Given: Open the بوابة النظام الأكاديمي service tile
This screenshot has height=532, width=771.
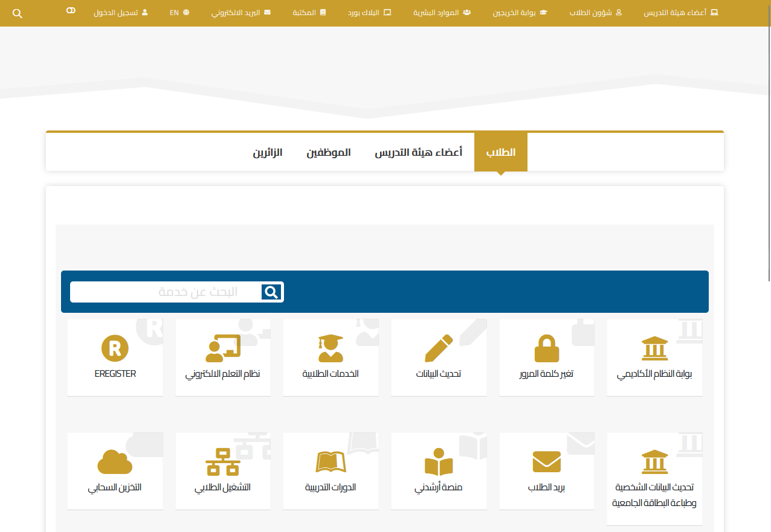Looking at the screenshot, I should click(654, 357).
